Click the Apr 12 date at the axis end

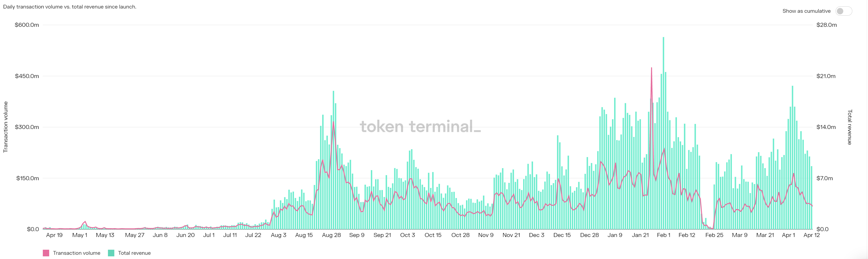click(811, 235)
